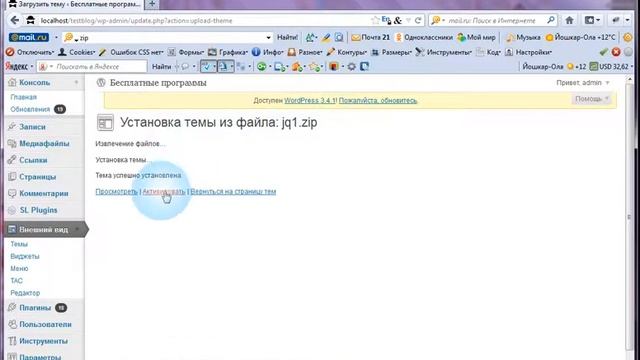This screenshot has width=640, height=360.
Task: Open the browser home page icon
Action: (x=569, y=20)
